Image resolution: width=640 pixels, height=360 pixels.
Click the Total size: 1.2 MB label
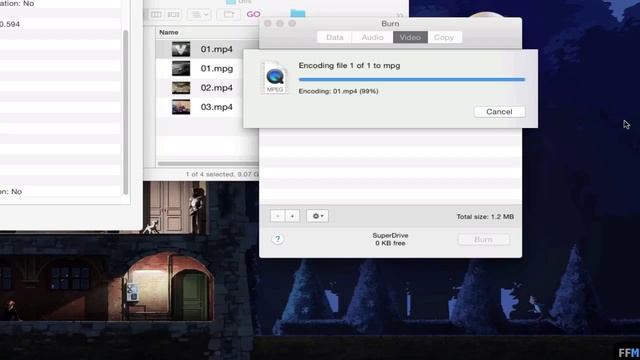(x=485, y=217)
